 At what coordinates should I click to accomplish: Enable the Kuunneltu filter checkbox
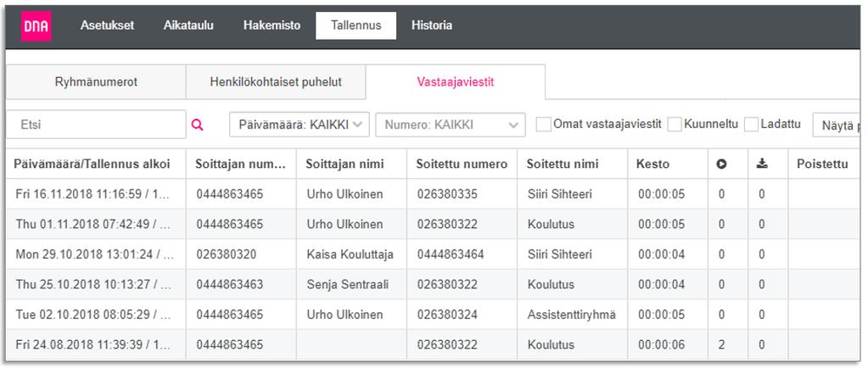coord(675,125)
